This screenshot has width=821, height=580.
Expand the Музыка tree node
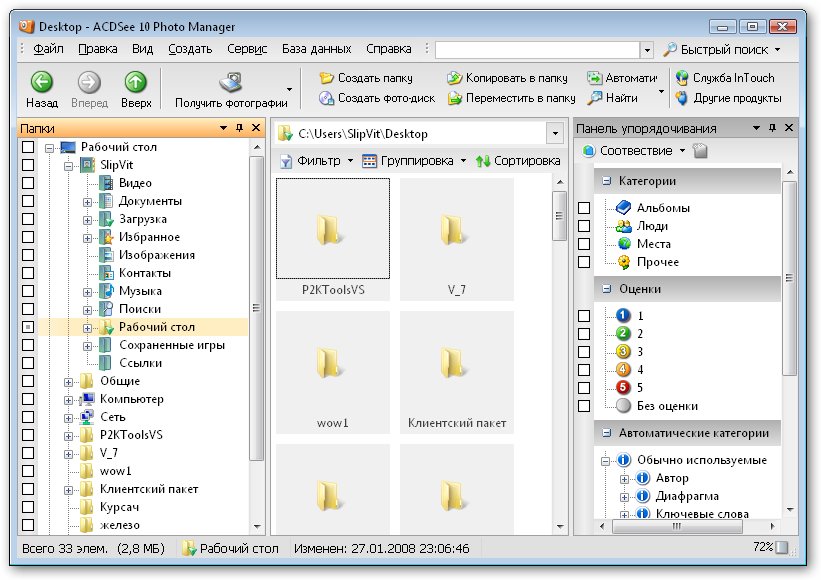tap(87, 292)
